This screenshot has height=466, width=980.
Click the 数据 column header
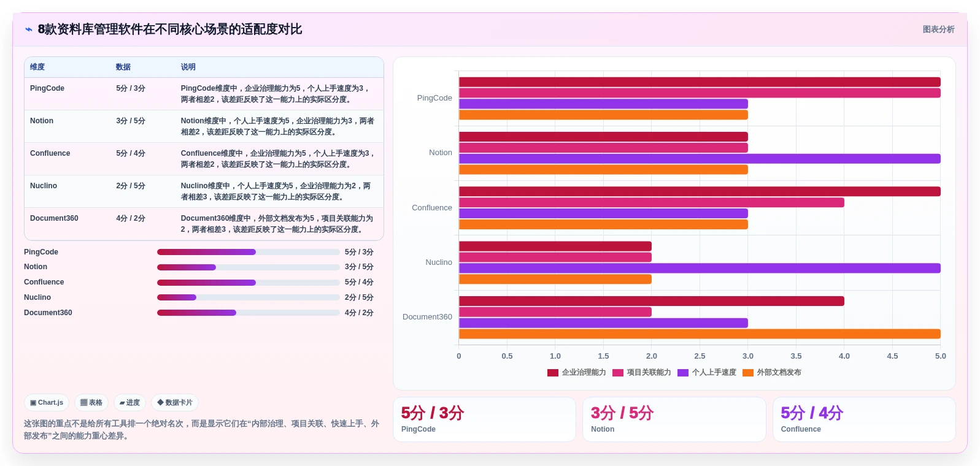point(123,67)
